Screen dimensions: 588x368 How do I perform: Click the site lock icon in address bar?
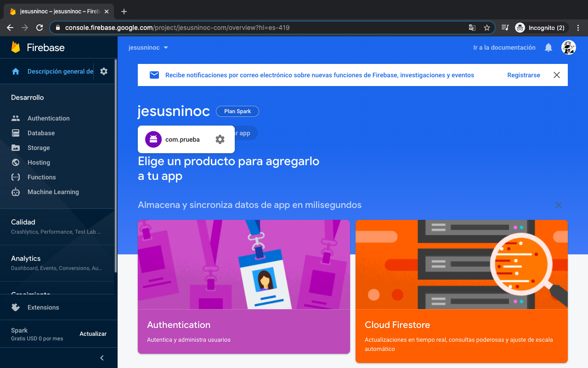tap(57, 28)
